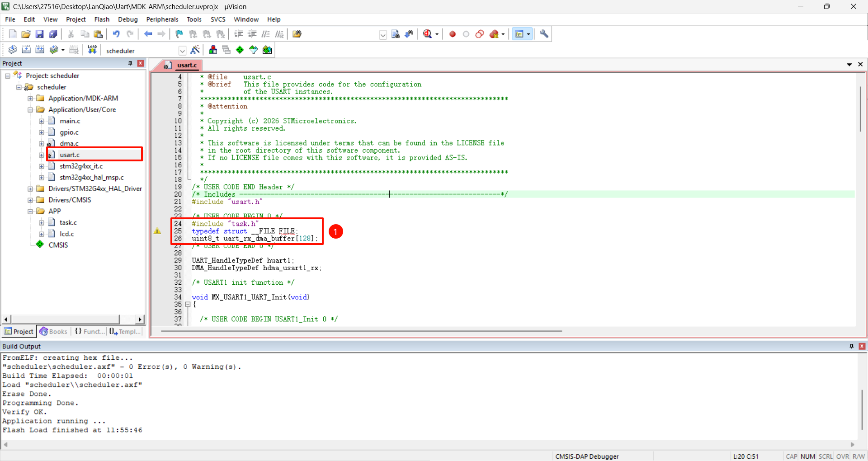Open the Peripherals menu

162,19
